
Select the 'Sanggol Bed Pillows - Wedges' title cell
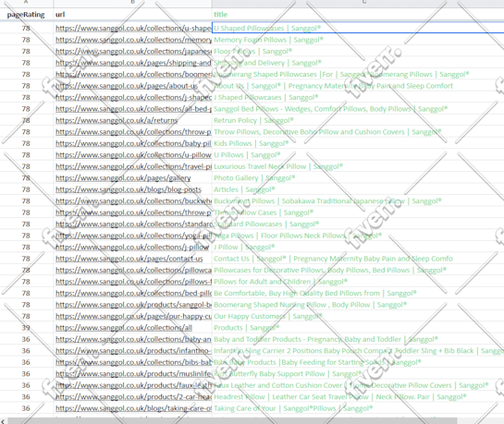(x=358, y=109)
